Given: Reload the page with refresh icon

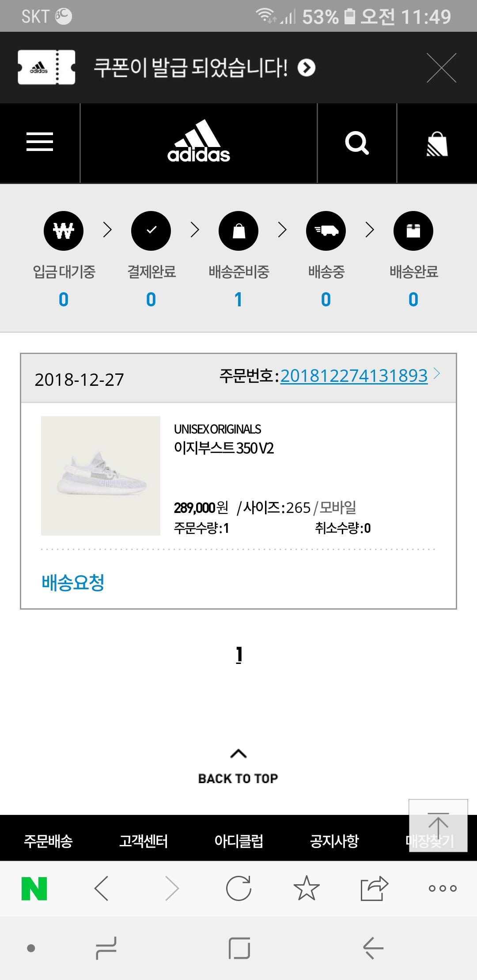Looking at the screenshot, I should point(238,888).
